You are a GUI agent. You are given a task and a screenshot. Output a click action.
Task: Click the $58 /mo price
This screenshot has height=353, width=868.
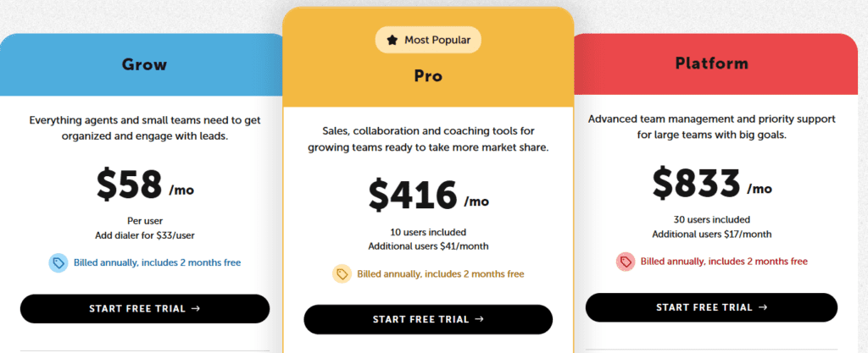tap(145, 185)
